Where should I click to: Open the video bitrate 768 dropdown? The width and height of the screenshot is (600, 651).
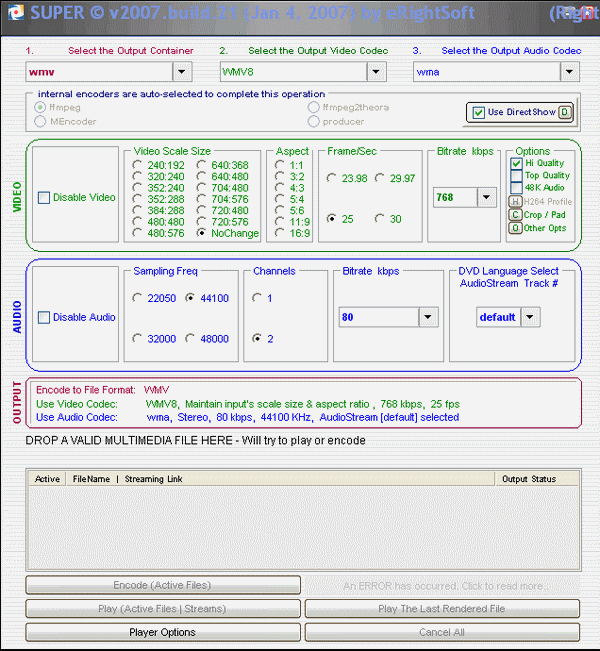tap(486, 197)
